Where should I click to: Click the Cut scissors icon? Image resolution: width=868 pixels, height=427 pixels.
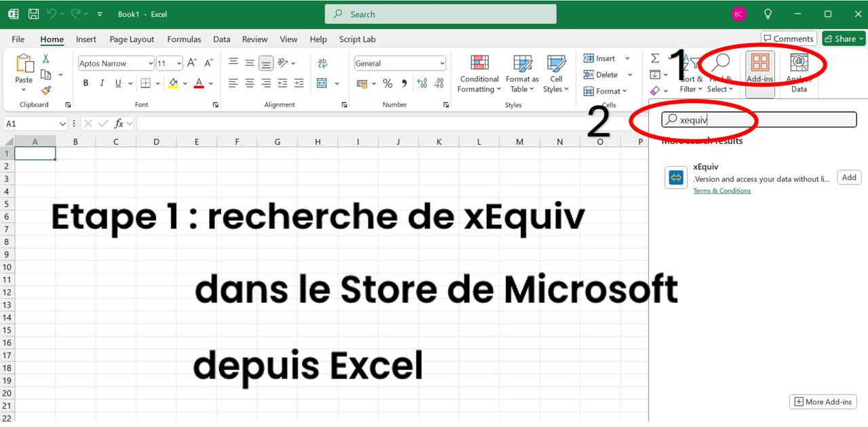(45, 59)
